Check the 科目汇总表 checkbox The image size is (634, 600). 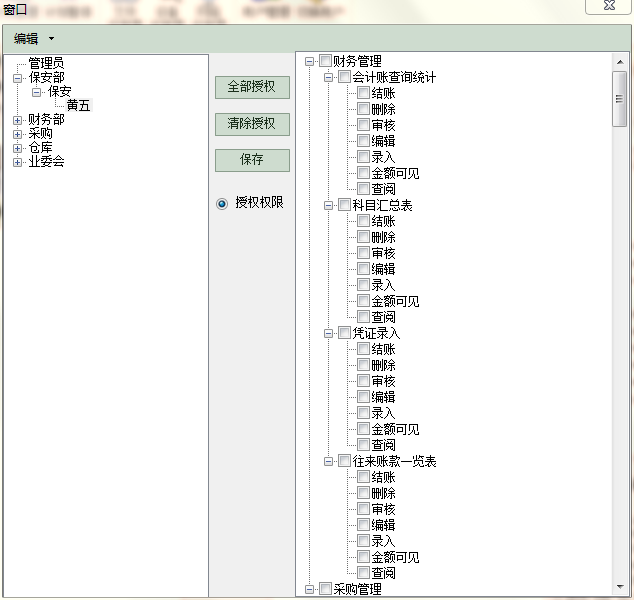344,205
